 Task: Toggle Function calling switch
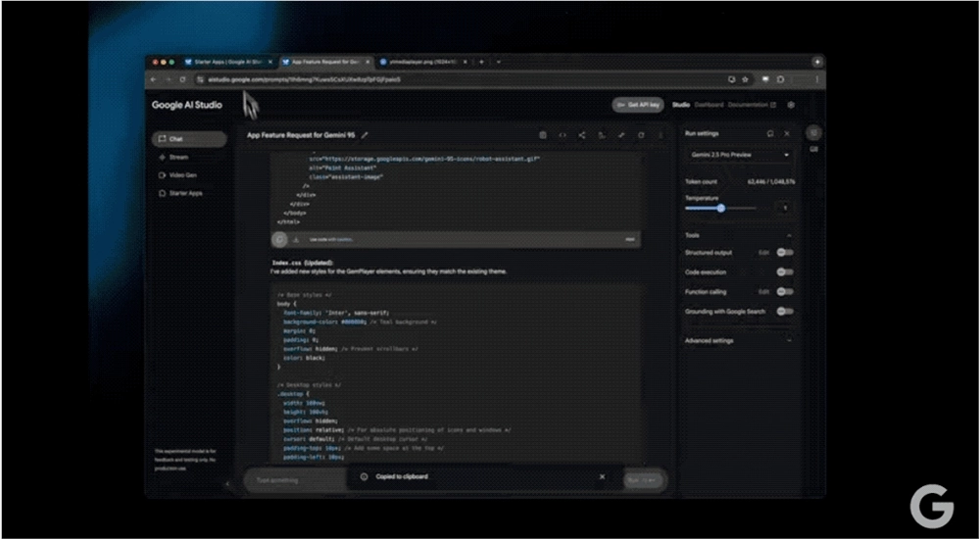tap(785, 291)
